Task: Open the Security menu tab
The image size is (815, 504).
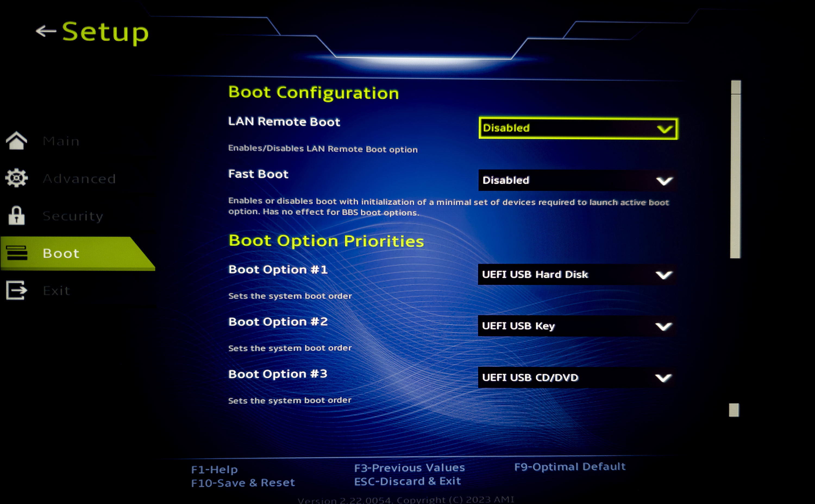Action: [73, 216]
